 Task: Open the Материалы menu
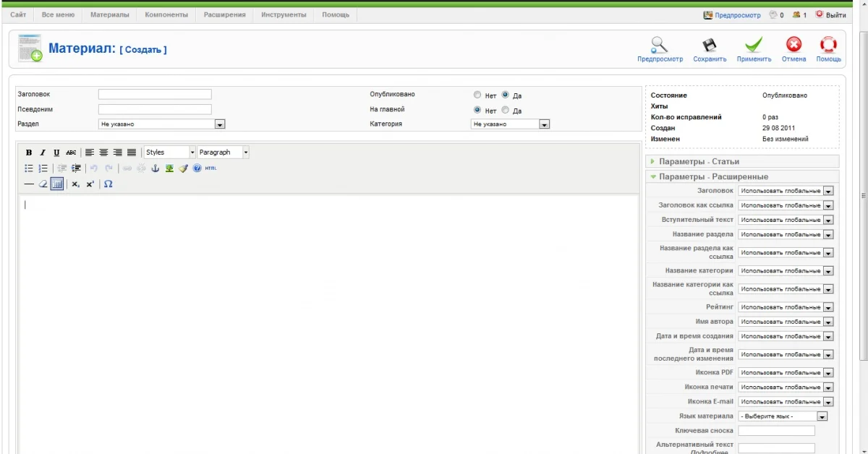(x=110, y=14)
